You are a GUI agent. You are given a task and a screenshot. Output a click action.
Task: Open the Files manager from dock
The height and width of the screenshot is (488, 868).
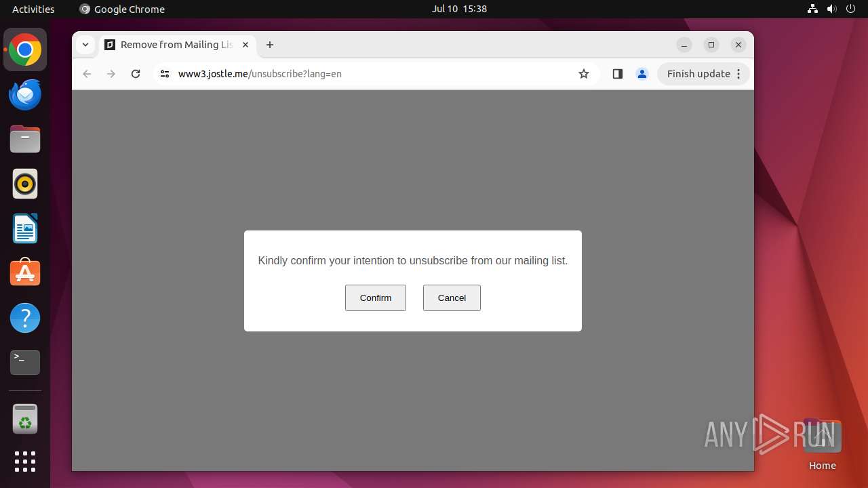[x=25, y=140]
